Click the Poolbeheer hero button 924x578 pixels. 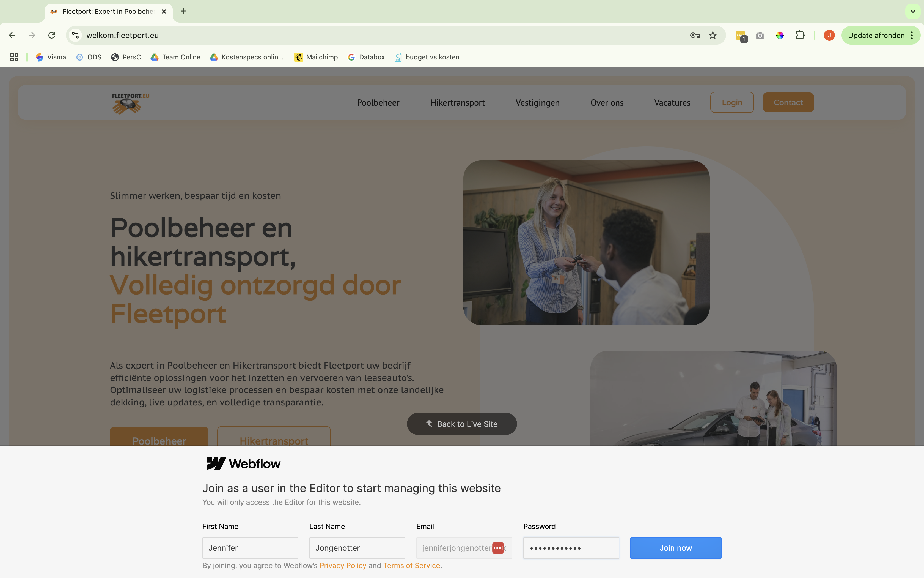tap(159, 437)
